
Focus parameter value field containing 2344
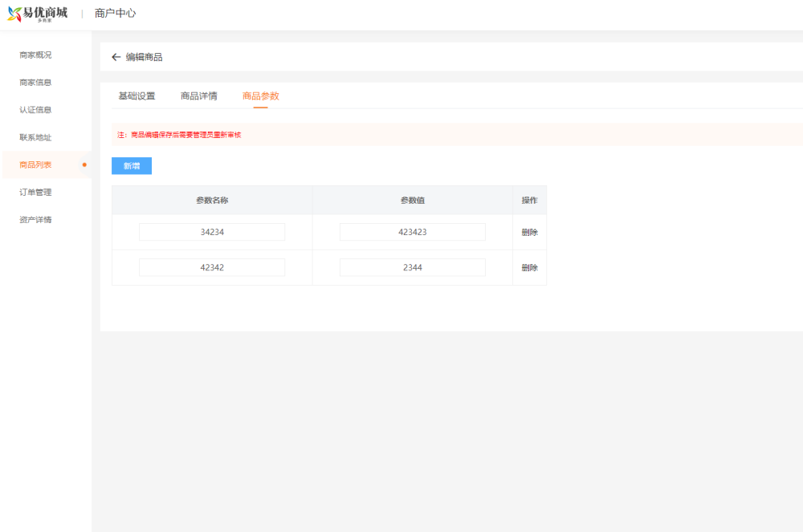(x=412, y=267)
